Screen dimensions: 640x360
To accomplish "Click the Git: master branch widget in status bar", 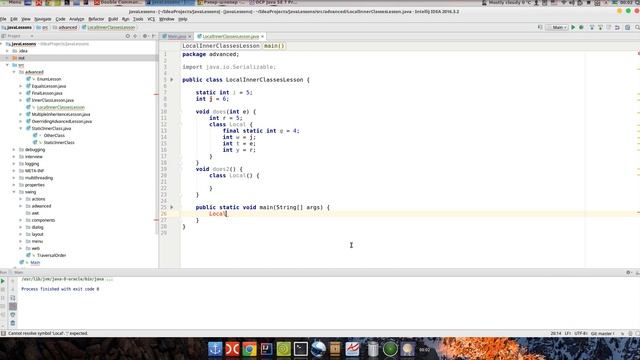I will [602, 333].
